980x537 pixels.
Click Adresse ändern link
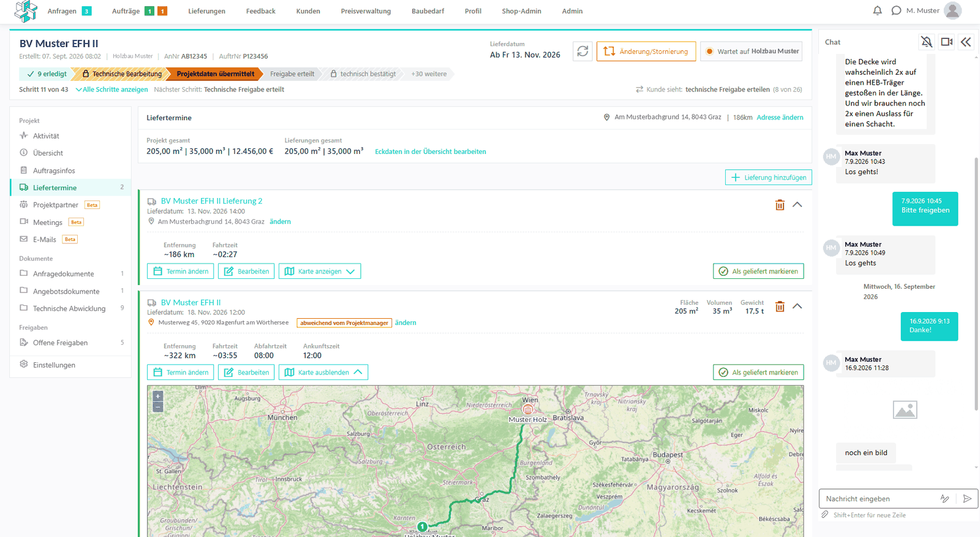click(780, 118)
